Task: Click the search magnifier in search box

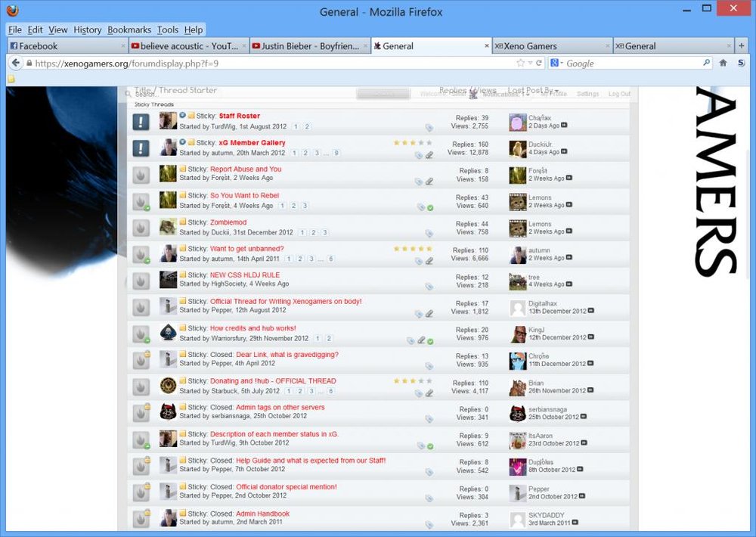Action: [x=706, y=62]
